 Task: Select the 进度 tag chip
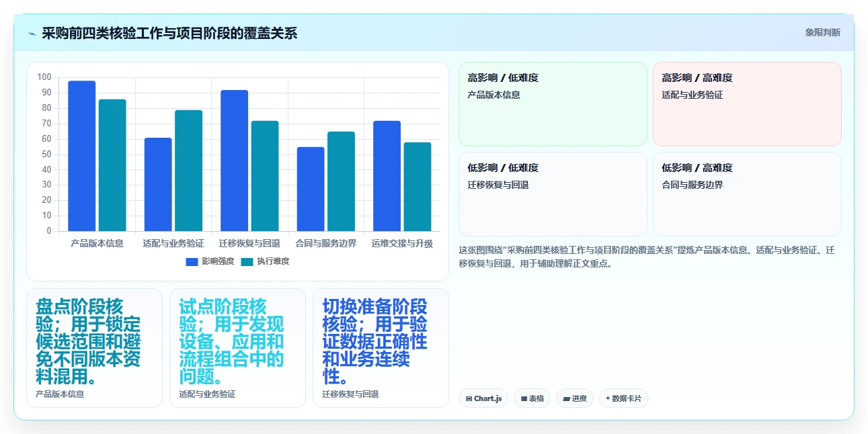click(x=575, y=398)
